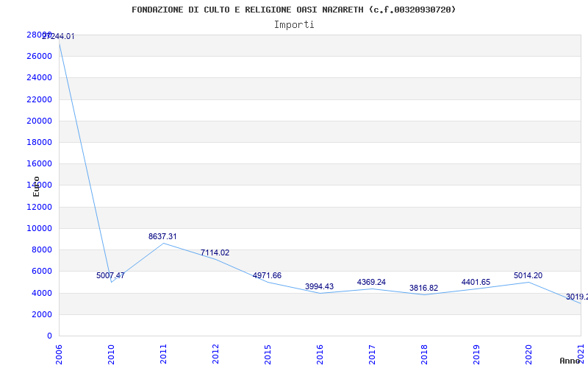Viewport: 588px width, 368px height.
Task: Click y-axis value 16000
Action: (x=39, y=163)
